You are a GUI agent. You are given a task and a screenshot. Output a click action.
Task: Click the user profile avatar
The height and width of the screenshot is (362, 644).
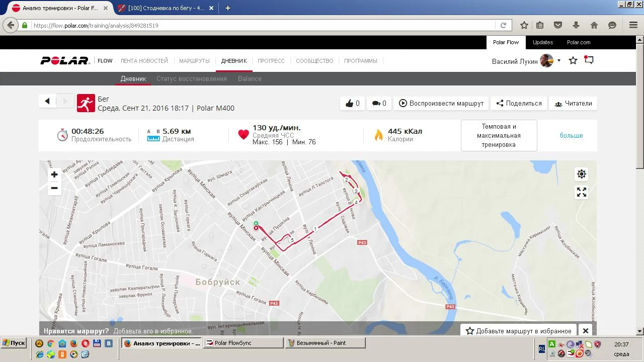[x=547, y=61]
